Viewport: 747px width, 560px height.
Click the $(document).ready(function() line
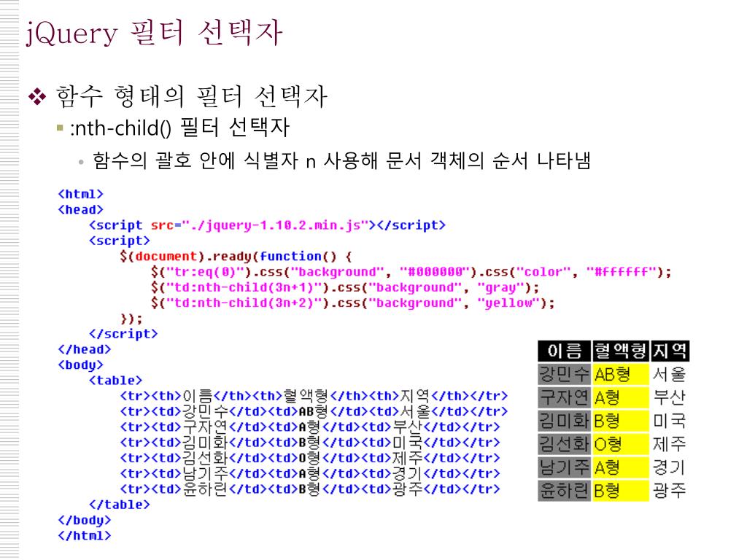click(236, 256)
